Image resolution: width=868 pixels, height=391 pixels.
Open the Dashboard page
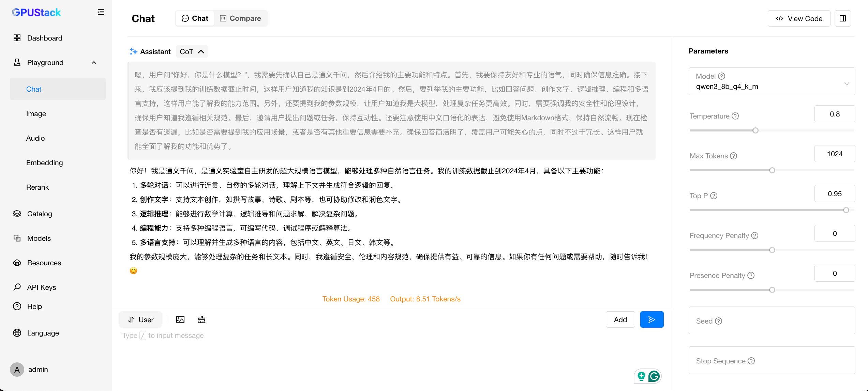[x=45, y=38]
